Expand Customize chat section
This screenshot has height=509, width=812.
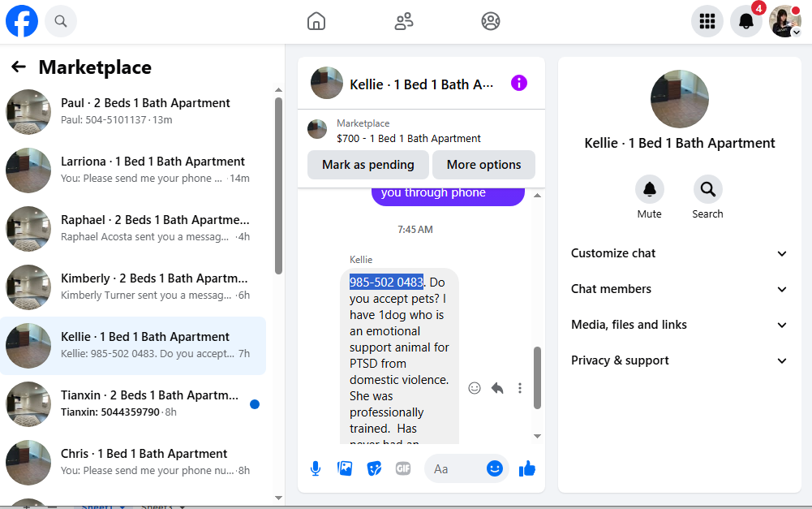pos(679,253)
